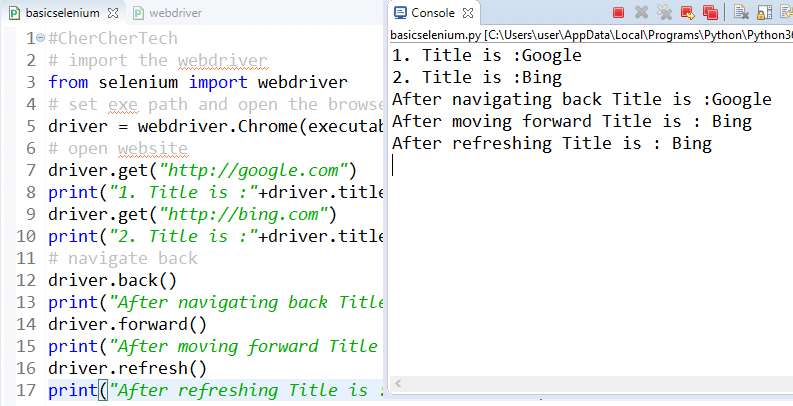This screenshot has height=406, width=793.
Task: Click the Remove Launch gray X icon
Action: pos(641,12)
